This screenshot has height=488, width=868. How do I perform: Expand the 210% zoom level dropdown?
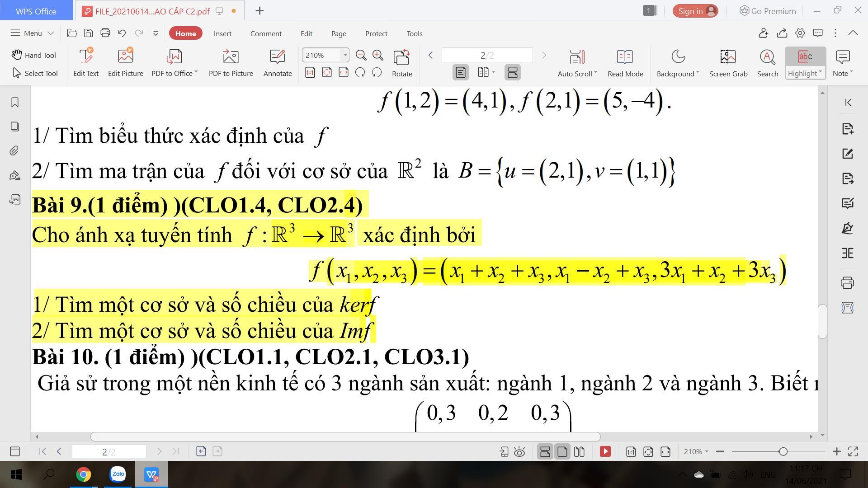[345, 55]
